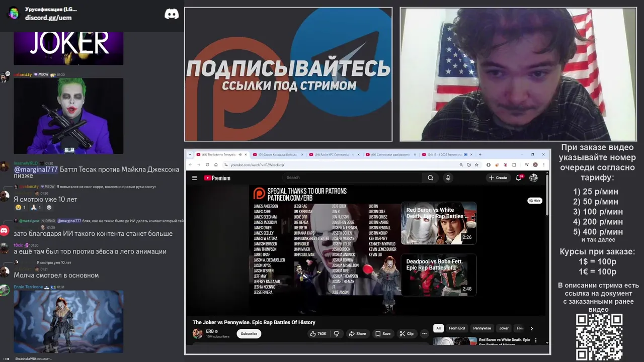The image size is (644, 362).
Task: Click the QR code on stream overlay
Action: click(x=599, y=337)
